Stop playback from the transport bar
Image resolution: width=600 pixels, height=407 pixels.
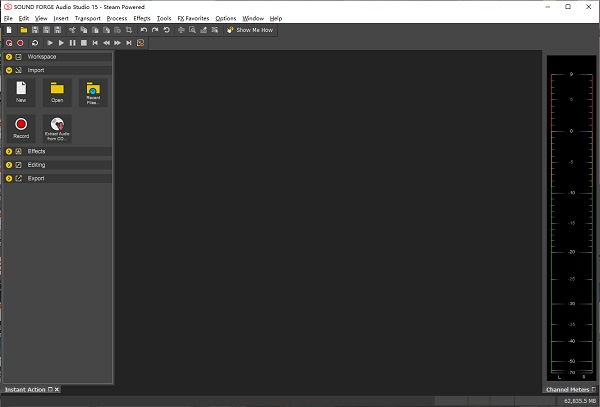tap(84, 43)
